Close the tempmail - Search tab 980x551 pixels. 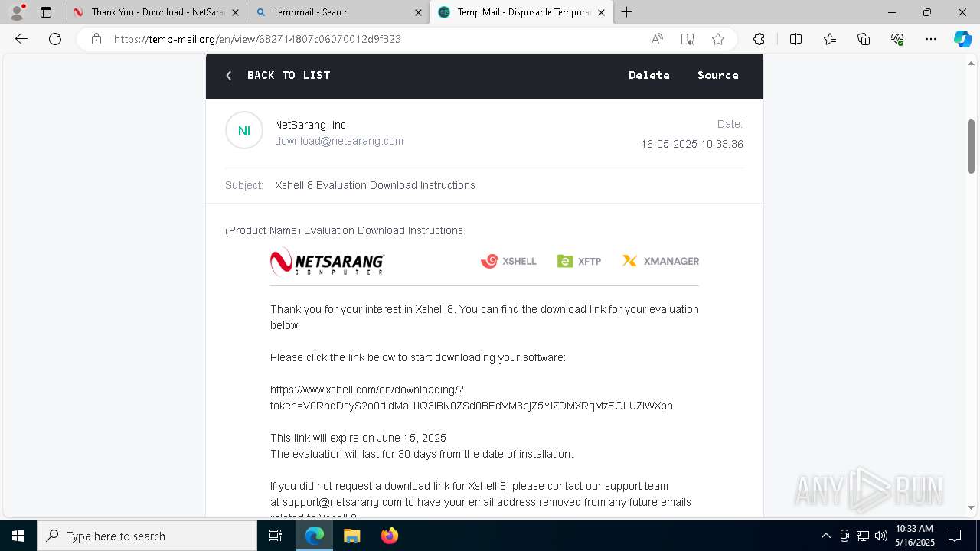(x=418, y=12)
